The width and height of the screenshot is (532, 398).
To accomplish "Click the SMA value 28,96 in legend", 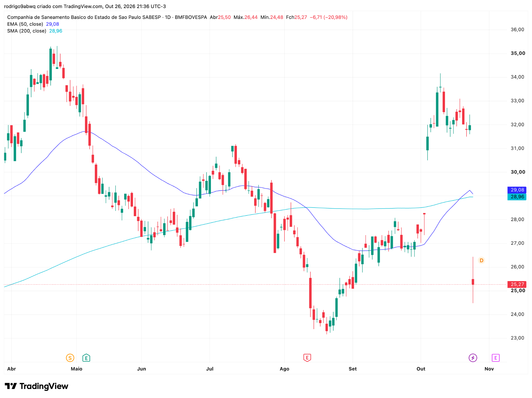I will pos(56,31).
